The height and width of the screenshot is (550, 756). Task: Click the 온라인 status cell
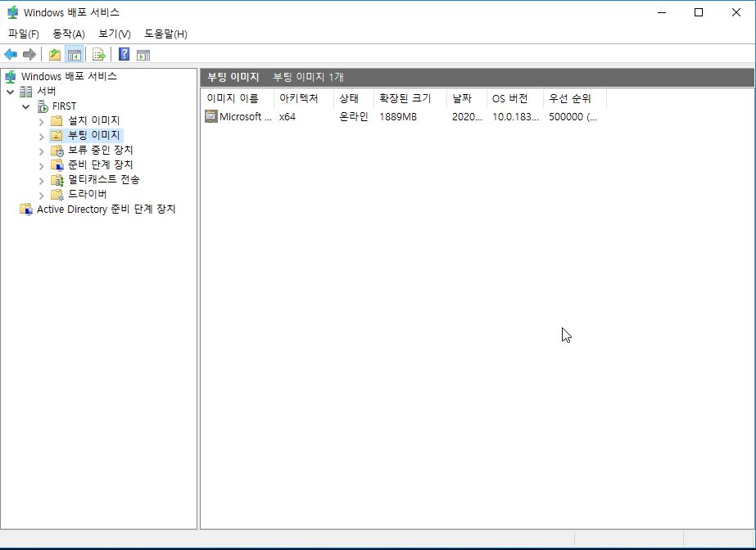click(x=353, y=116)
